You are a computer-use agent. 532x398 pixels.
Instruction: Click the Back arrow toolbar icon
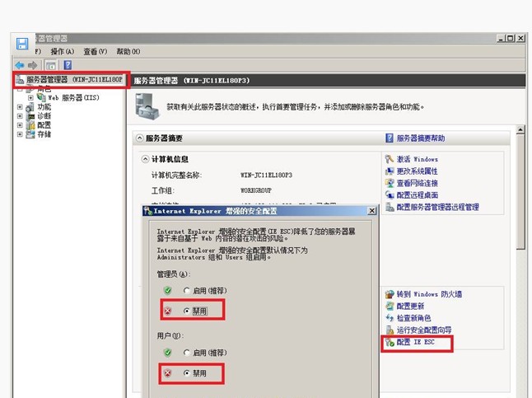pyautogui.click(x=20, y=65)
